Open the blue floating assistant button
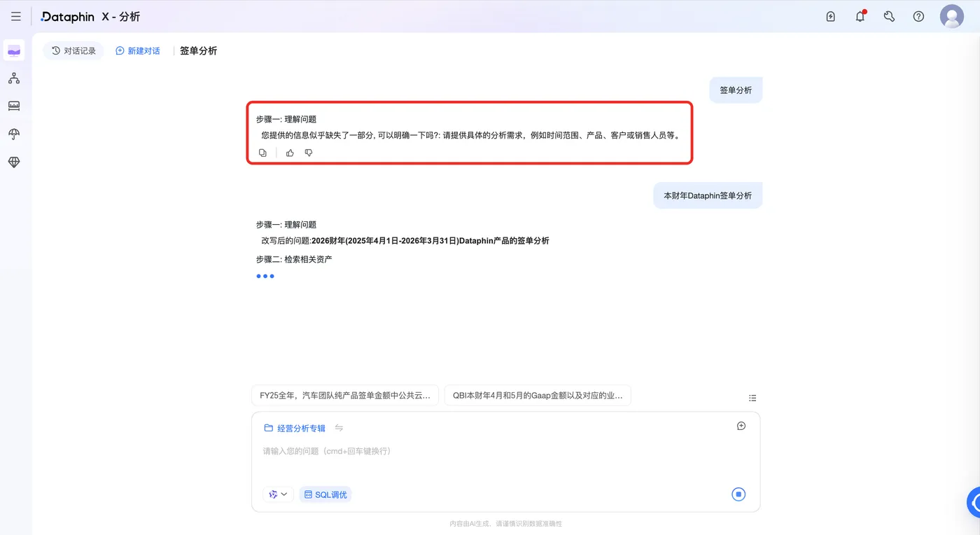This screenshot has height=535, width=980. pyautogui.click(x=974, y=501)
